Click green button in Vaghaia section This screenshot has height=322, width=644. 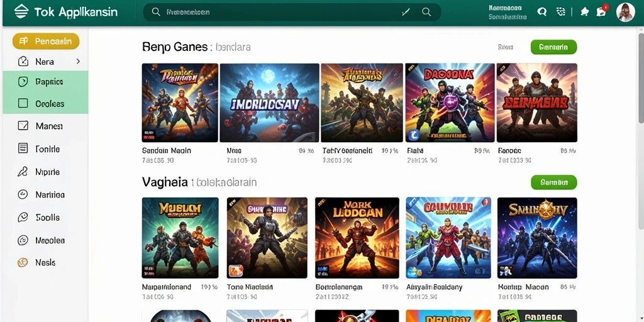[553, 182]
